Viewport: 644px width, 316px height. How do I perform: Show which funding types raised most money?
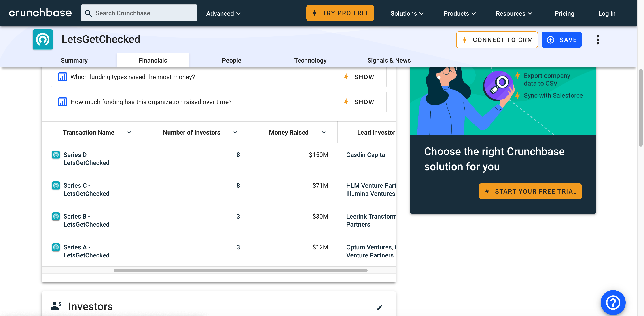(359, 77)
